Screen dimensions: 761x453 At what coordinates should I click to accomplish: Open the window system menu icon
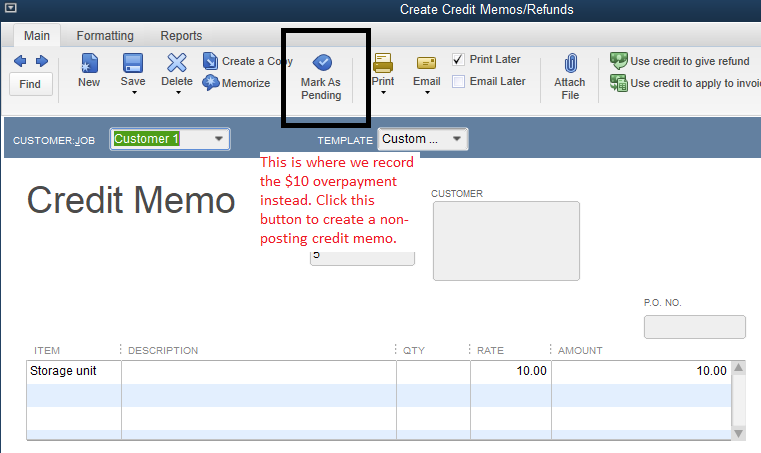click(x=10, y=8)
